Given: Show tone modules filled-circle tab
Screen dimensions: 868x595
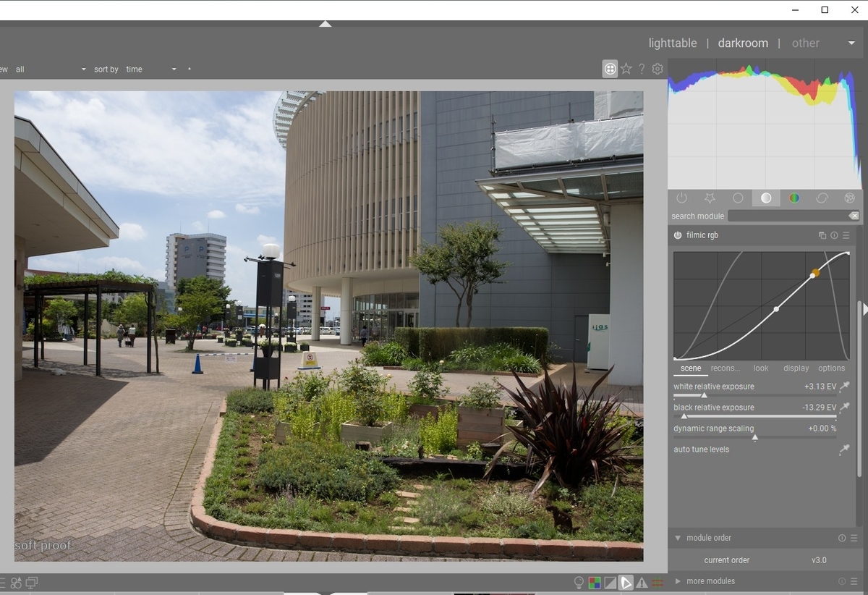Looking at the screenshot, I should click(x=766, y=198).
